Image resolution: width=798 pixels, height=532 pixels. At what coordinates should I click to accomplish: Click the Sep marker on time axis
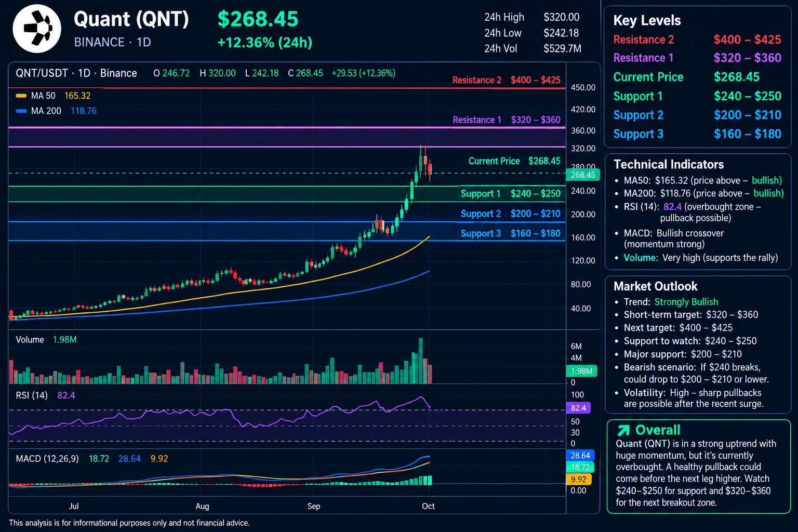pyautogui.click(x=314, y=506)
